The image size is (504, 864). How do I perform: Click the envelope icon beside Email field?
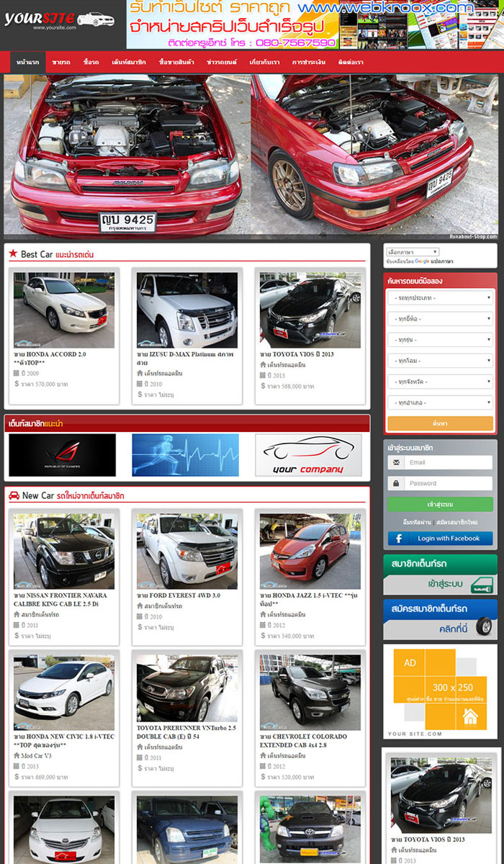click(395, 462)
